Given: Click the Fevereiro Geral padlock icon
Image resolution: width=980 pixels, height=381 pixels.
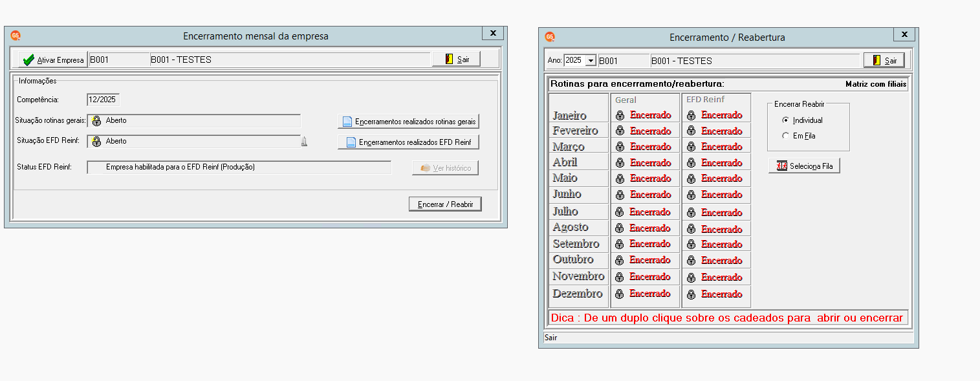Looking at the screenshot, I should 620,131.
